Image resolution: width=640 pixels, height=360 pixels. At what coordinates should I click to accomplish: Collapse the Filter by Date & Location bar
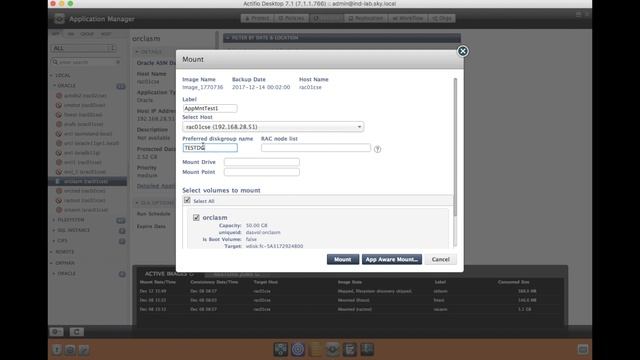point(342,38)
